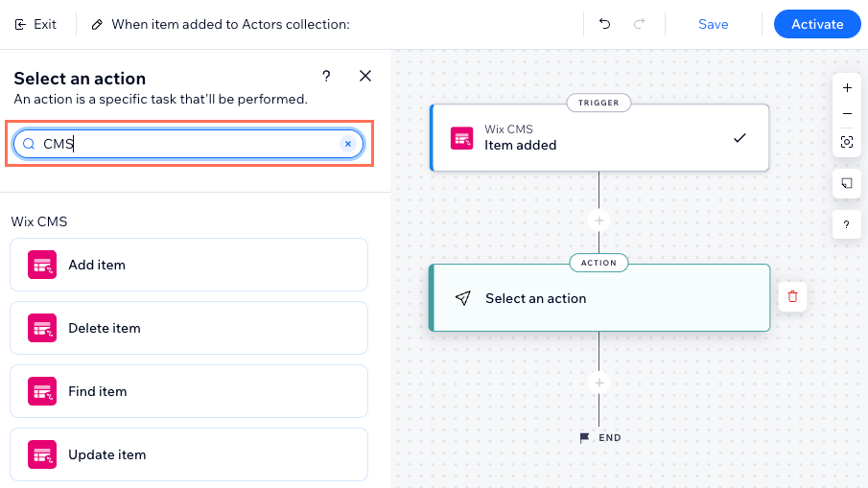Screen dimensions: 868x488
Task: Click the magnifier icon in search box
Action: [29, 145]
